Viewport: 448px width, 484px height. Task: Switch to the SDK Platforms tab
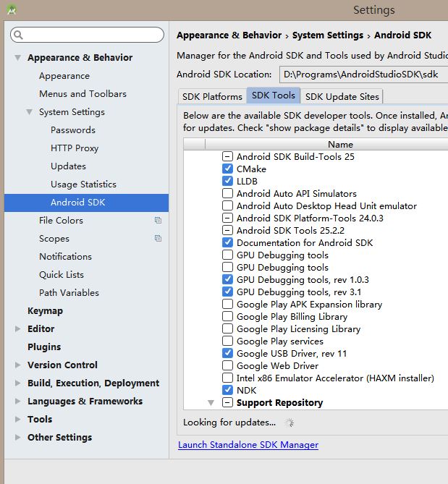click(x=212, y=96)
